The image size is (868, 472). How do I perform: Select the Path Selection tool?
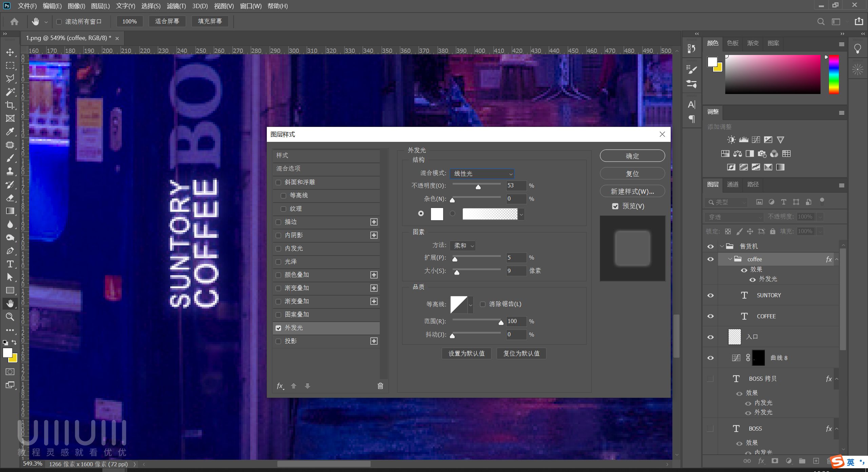10,277
